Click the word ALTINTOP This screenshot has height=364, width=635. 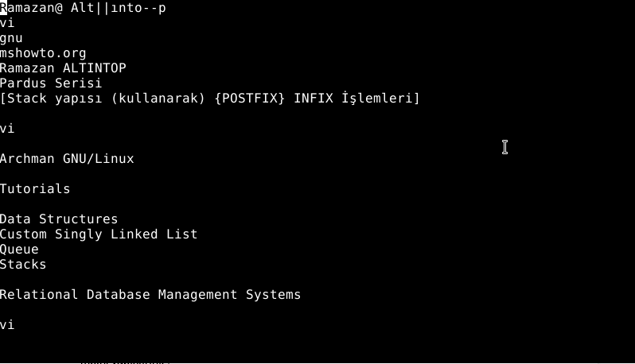pos(95,68)
